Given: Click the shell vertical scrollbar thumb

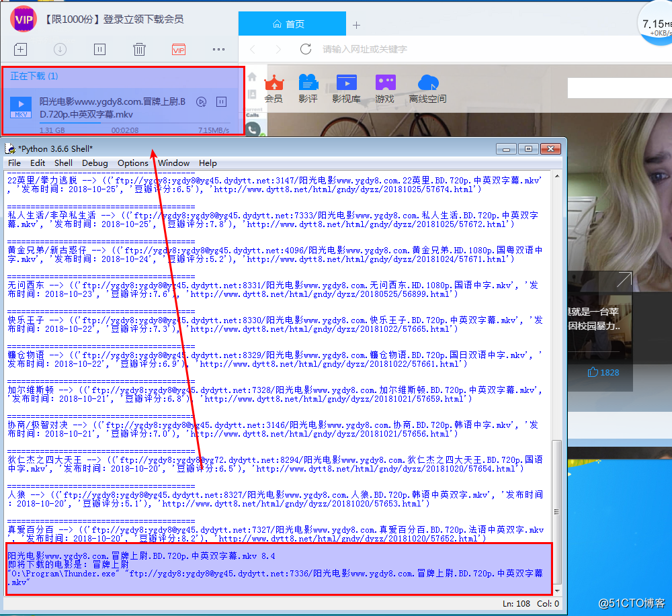Looking at the screenshot, I should (x=556, y=512).
